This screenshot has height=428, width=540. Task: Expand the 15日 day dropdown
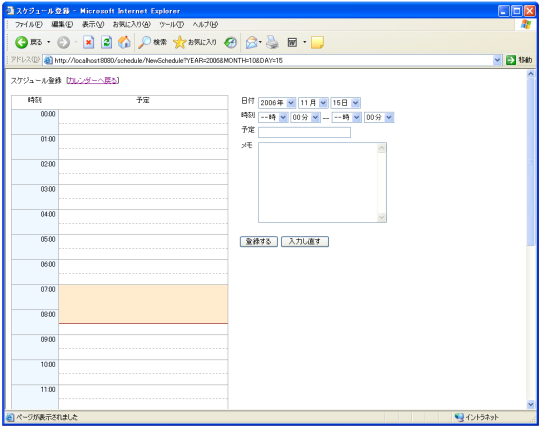(345, 103)
